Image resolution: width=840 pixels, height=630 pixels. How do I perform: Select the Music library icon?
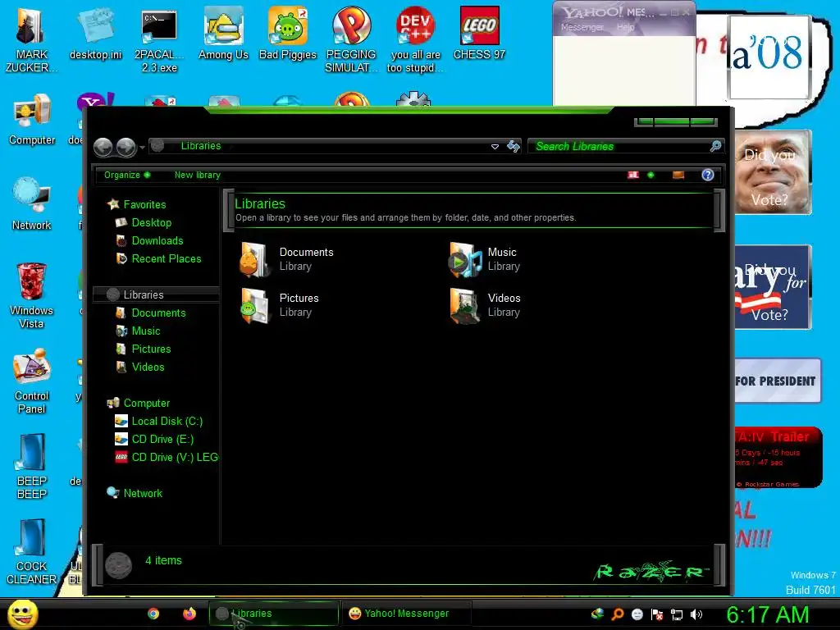465,260
